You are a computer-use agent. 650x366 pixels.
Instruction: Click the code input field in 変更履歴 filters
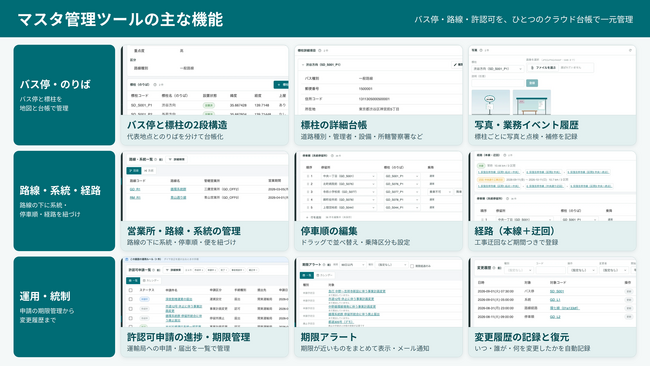[550, 270]
